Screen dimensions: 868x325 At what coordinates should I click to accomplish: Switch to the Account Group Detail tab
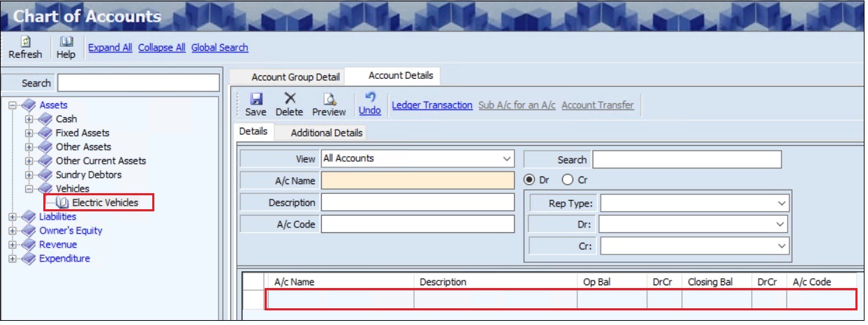point(295,77)
